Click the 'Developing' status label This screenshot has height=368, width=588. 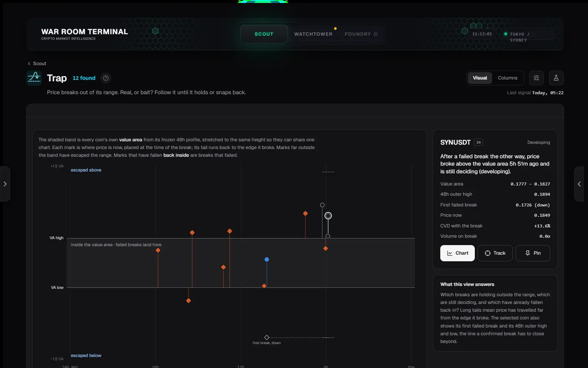click(538, 142)
